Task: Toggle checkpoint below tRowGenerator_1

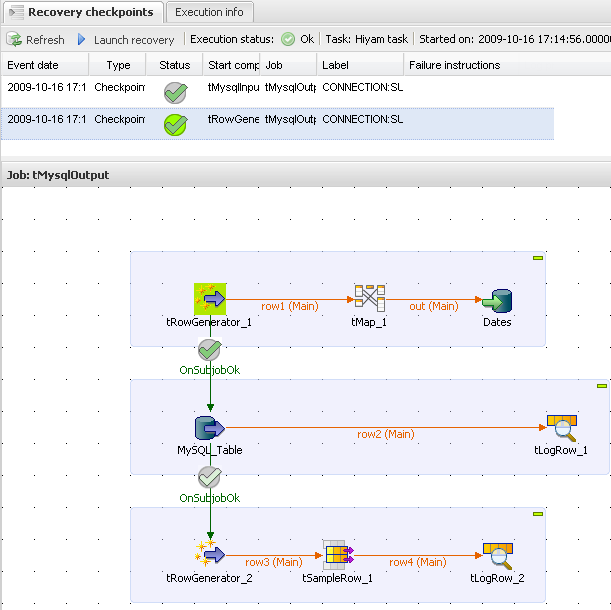Action: point(209,350)
